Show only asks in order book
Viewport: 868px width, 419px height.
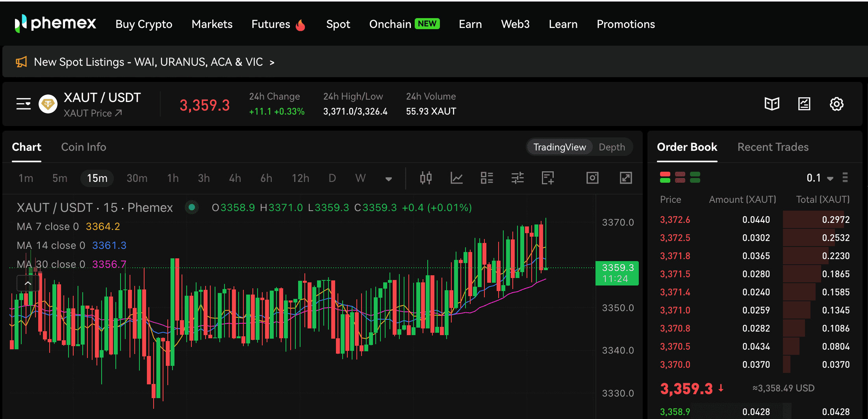tap(680, 177)
